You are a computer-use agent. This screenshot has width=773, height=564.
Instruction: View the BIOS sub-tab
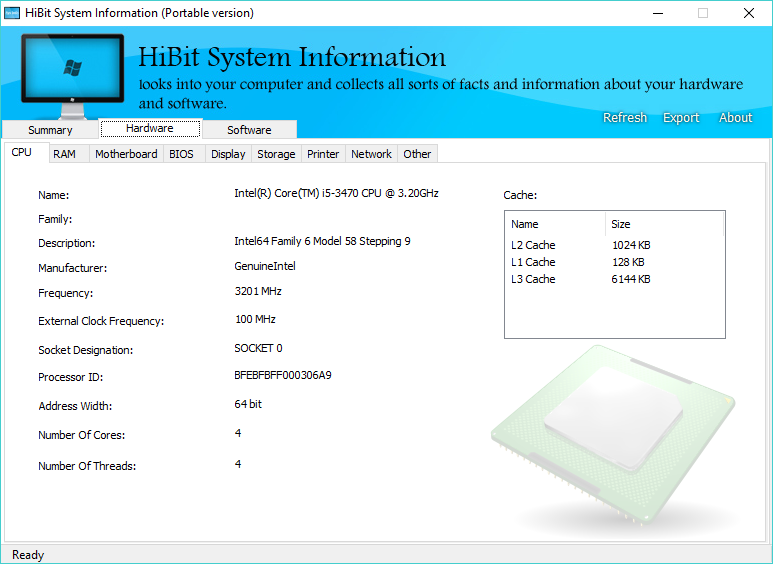[x=181, y=154]
